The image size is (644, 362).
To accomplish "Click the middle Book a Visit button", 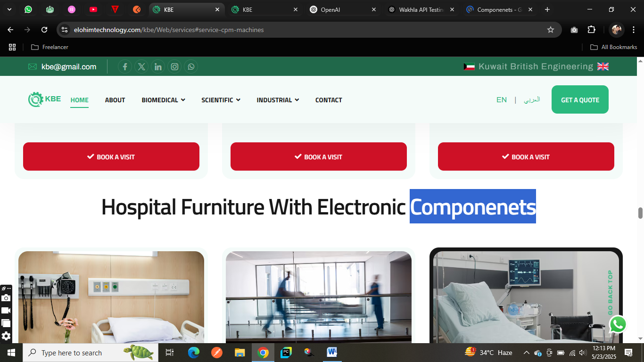I will click(318, 156).
